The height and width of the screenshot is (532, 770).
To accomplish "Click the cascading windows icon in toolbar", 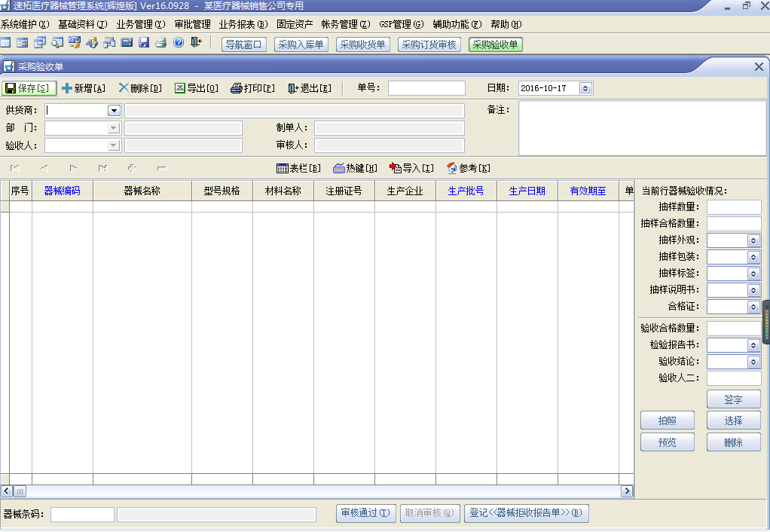I will click(x=40, y=43).
